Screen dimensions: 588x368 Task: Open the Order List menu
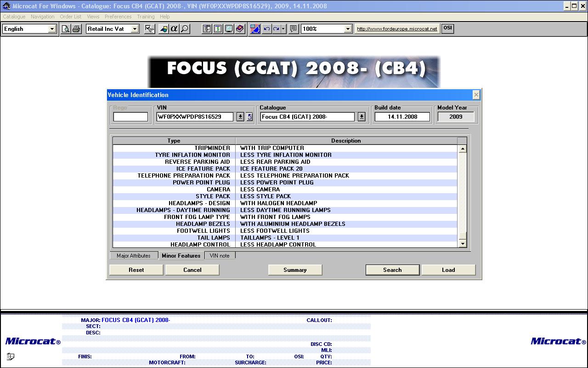(x=70, y=17)
